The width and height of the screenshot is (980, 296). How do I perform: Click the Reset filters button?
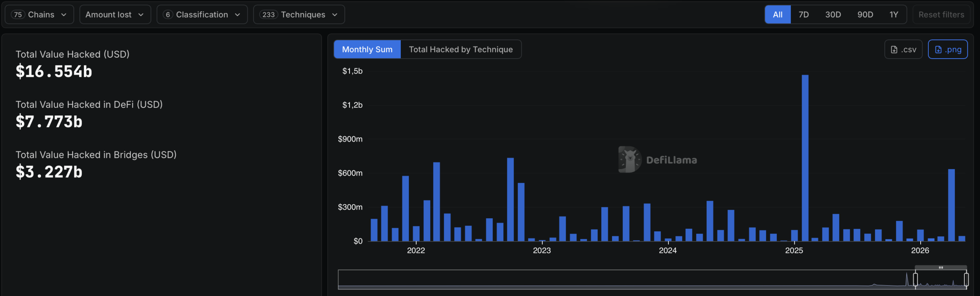tap(941, 15)
